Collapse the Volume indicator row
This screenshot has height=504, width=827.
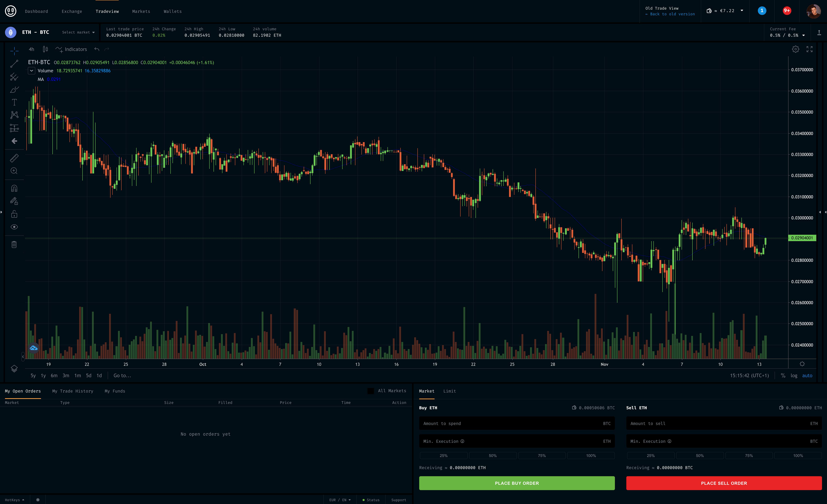(31, 71)
